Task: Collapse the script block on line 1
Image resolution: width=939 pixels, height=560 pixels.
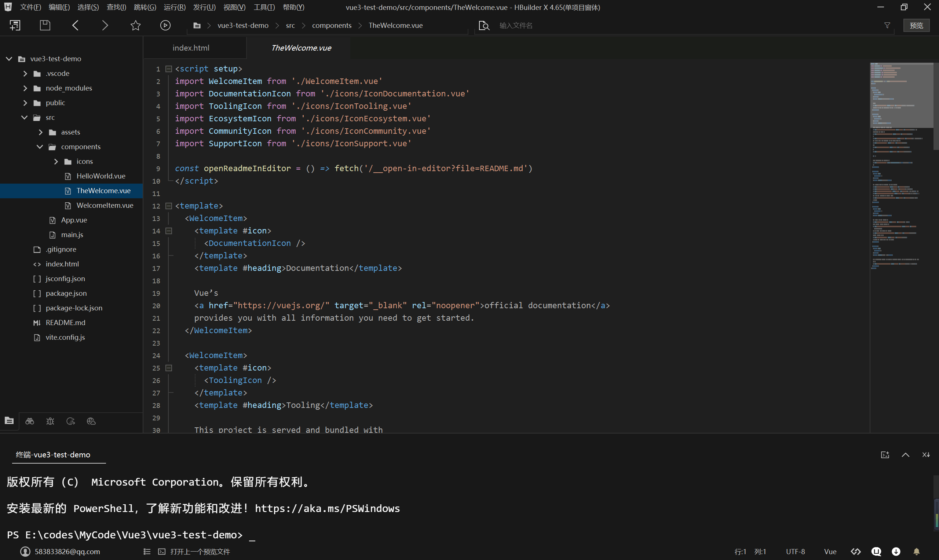Action: point(168,69)
